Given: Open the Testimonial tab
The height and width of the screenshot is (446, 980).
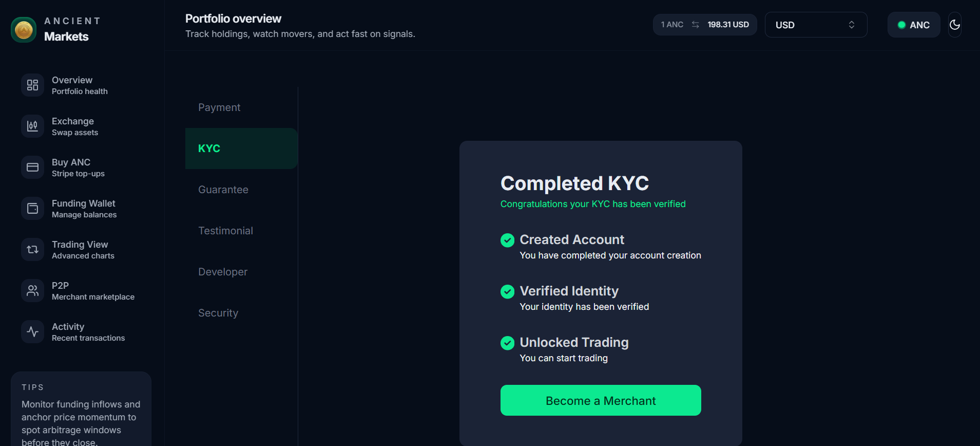Looking at the screenshot, I should (x=225, y=231).
